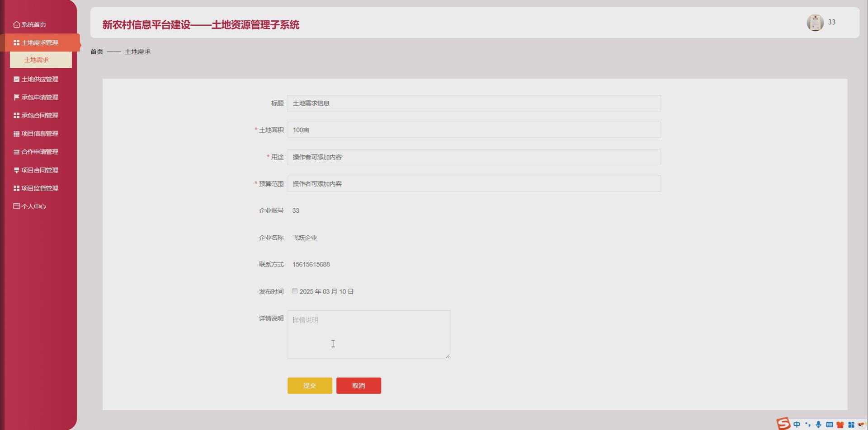
Task: Click the chart icon beside 土地供应管理
Action: 17,79
